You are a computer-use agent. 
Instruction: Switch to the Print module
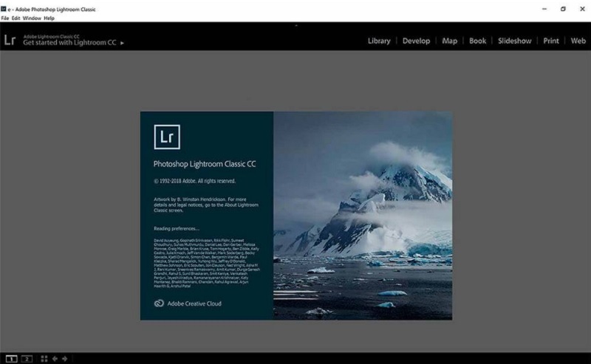(x=551, y=41)
